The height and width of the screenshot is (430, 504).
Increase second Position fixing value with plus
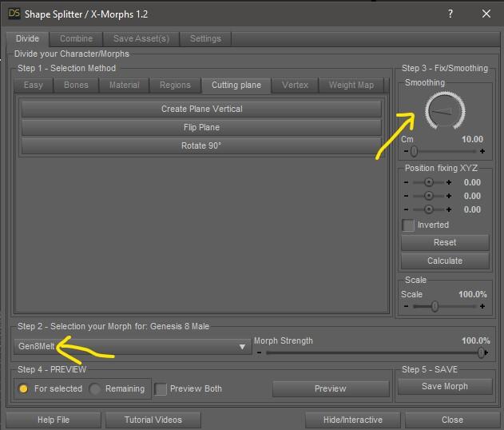pyautogui.click(x=449, y=196)
